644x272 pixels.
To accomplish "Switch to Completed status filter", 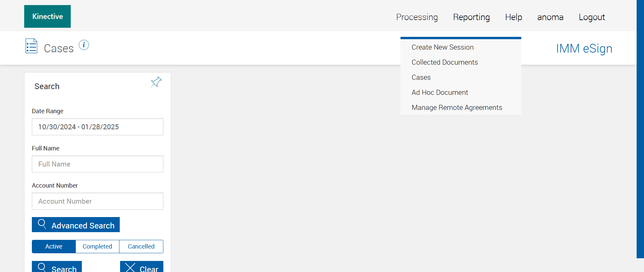I will (x=97, y=247).
